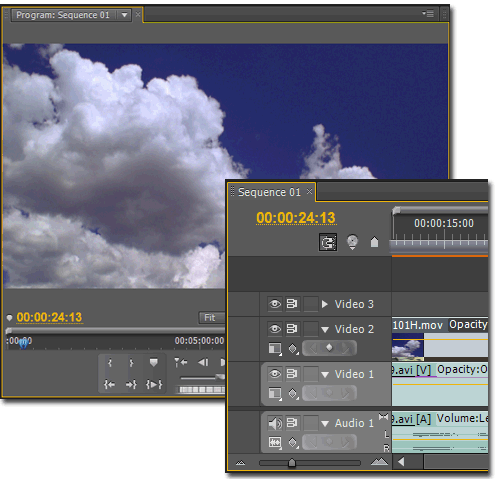The width and height of the screenshot is (500, 479).
Task: Open the Program: Sequence 01 dropdown arrow
Action: [124, 15]
